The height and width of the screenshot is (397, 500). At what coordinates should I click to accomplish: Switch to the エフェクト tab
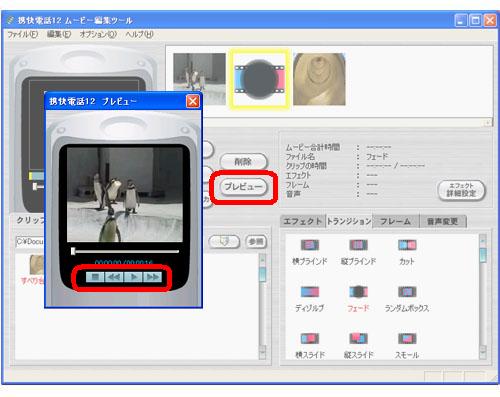303,221
